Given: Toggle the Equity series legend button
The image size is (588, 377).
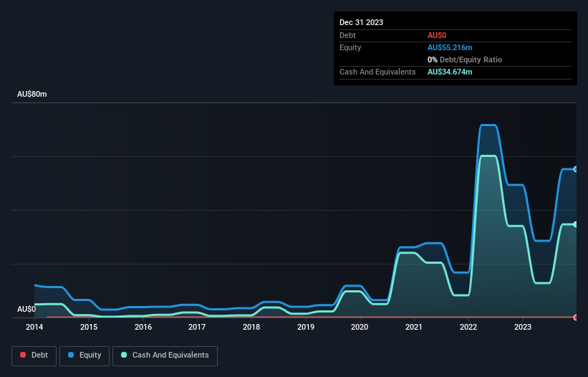Looking at the screenshot, I should pyautogui.click(x=85, y=356).
